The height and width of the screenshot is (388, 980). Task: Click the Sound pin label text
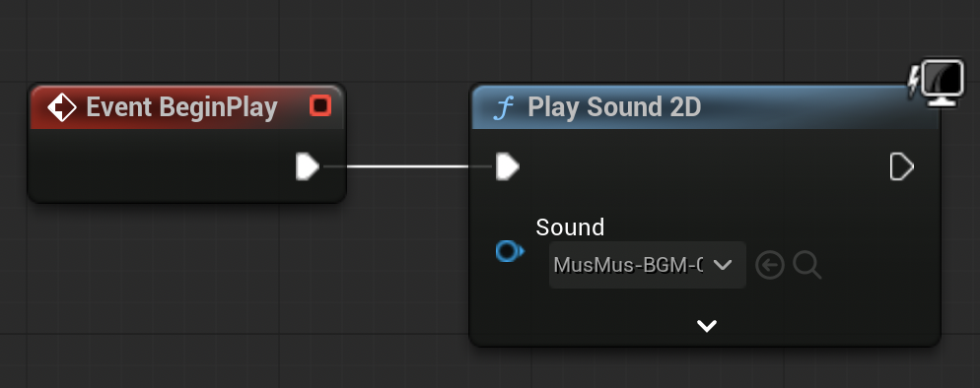570,227
